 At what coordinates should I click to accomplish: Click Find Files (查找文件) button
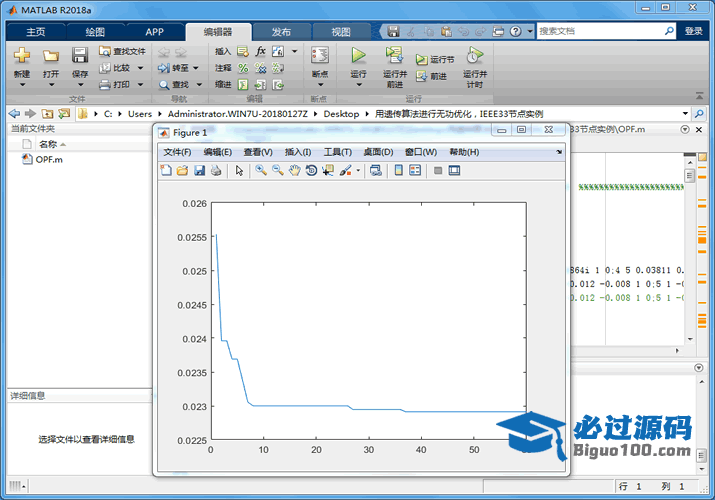point(122,52)
